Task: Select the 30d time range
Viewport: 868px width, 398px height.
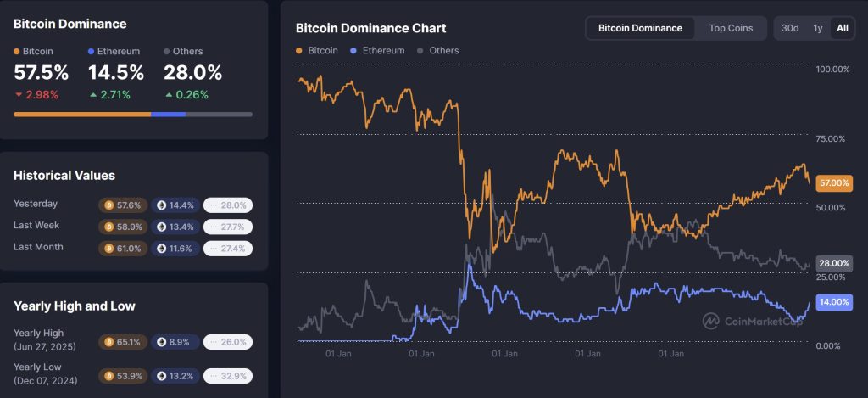Action: (x=790, y=28)
